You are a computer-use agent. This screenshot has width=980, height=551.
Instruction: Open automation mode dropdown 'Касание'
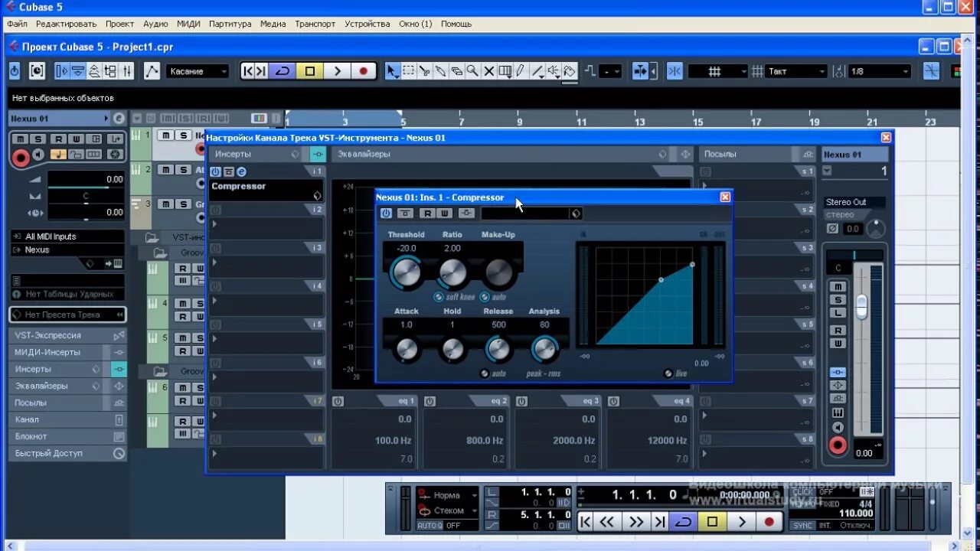coord(198,71)
